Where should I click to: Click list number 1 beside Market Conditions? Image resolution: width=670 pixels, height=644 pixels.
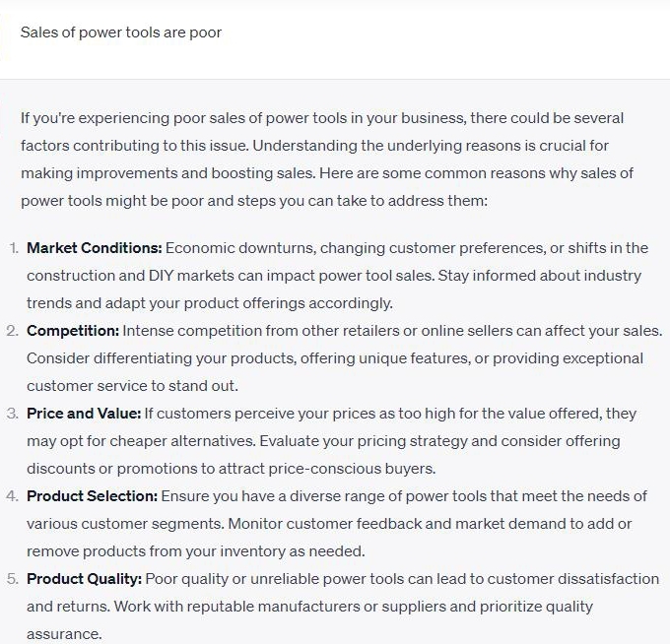point(14,248)
